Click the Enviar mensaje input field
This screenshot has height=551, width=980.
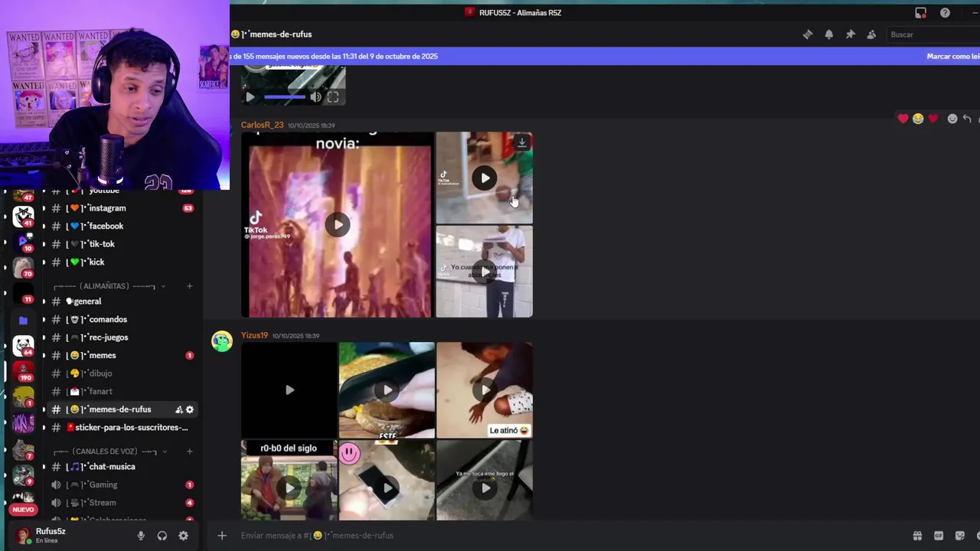coord(567,536)
